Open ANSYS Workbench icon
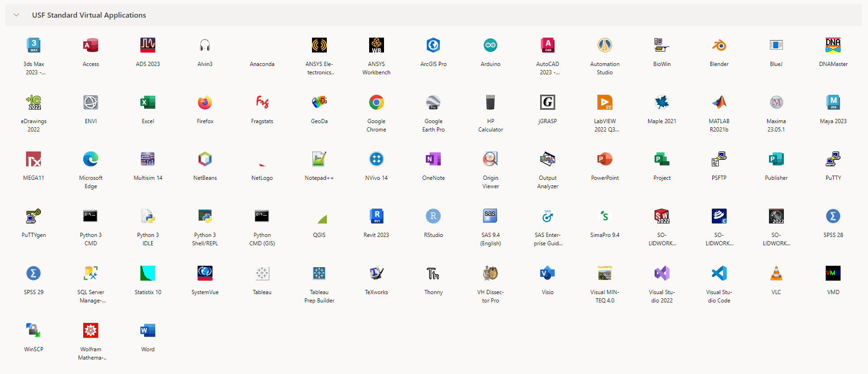 pyautogui.click(x=377, y=45)
